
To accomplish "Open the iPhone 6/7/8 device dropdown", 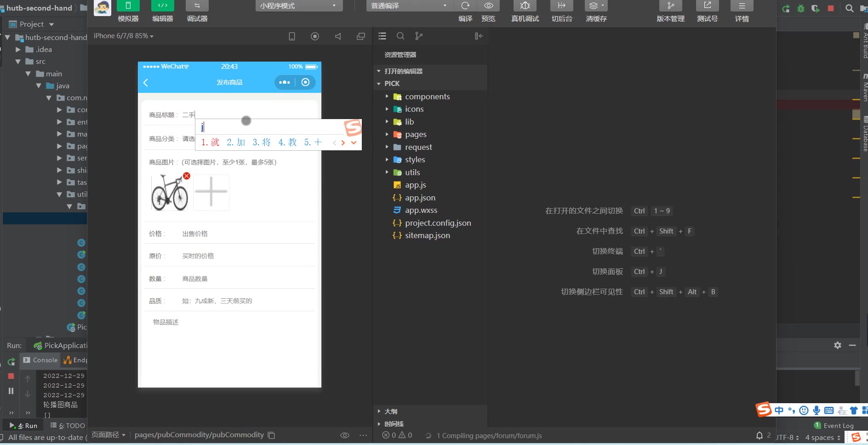I will point(123,36).
